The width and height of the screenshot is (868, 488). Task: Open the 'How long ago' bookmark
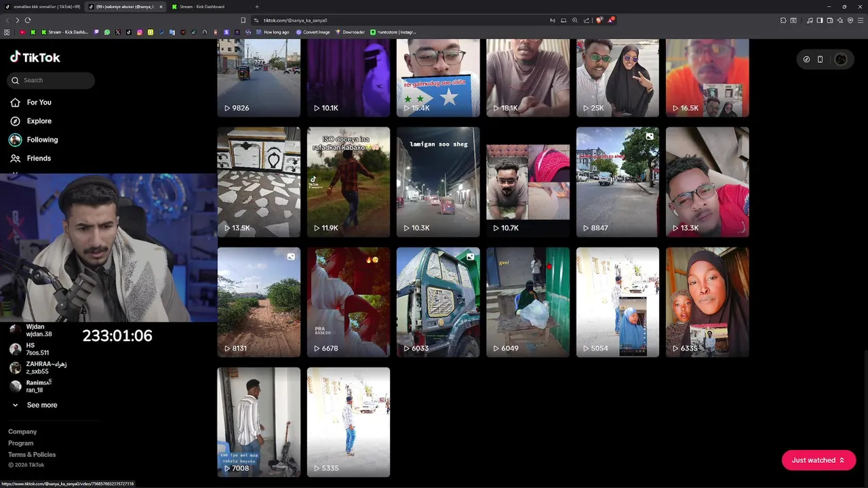click(271, 32)
